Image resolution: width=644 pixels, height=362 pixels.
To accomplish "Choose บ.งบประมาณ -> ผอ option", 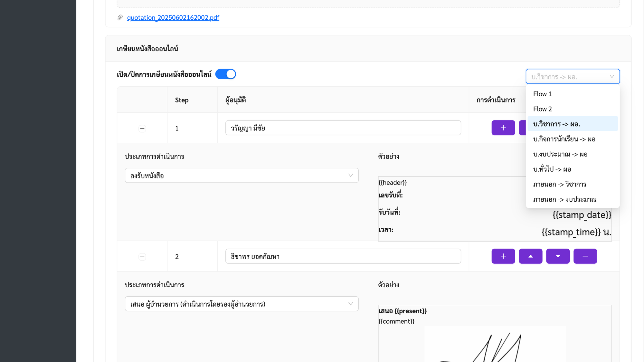I will pos(560,154).
